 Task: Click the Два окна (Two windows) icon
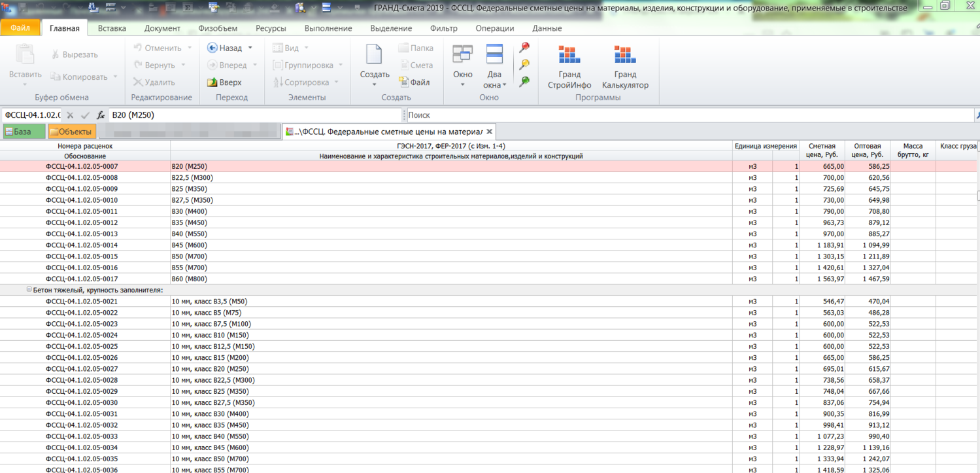494,54
